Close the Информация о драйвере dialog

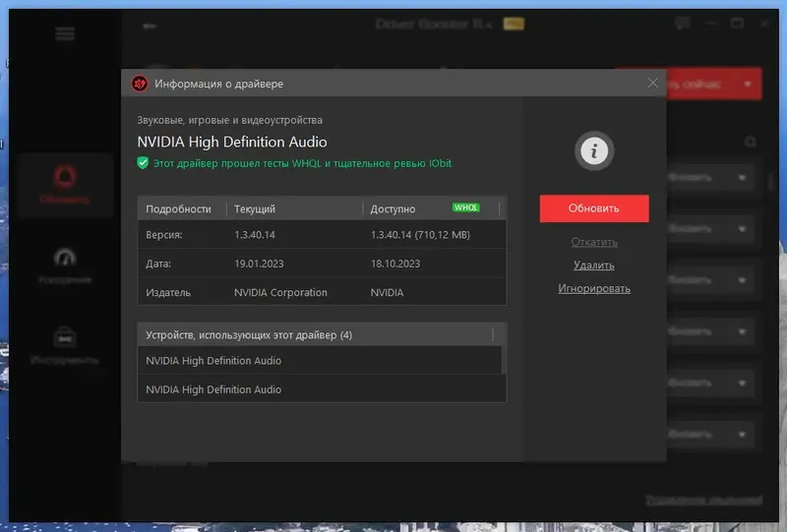pos(652,83)
